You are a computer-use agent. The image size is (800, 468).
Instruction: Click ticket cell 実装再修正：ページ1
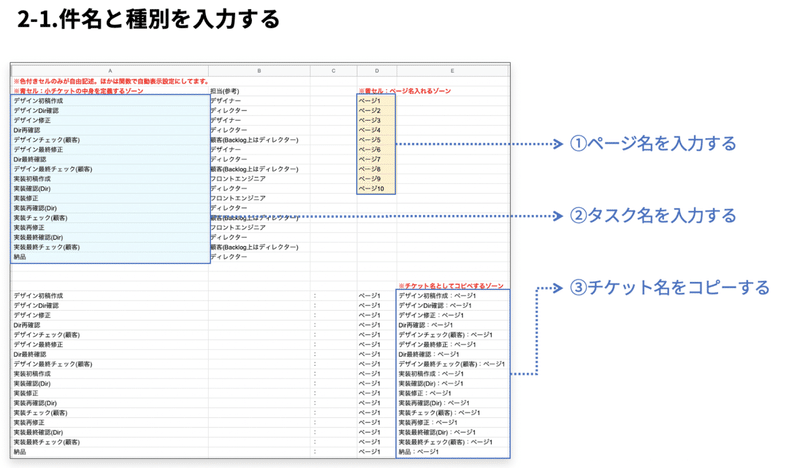pyautogui.click(x=453, y=422)
